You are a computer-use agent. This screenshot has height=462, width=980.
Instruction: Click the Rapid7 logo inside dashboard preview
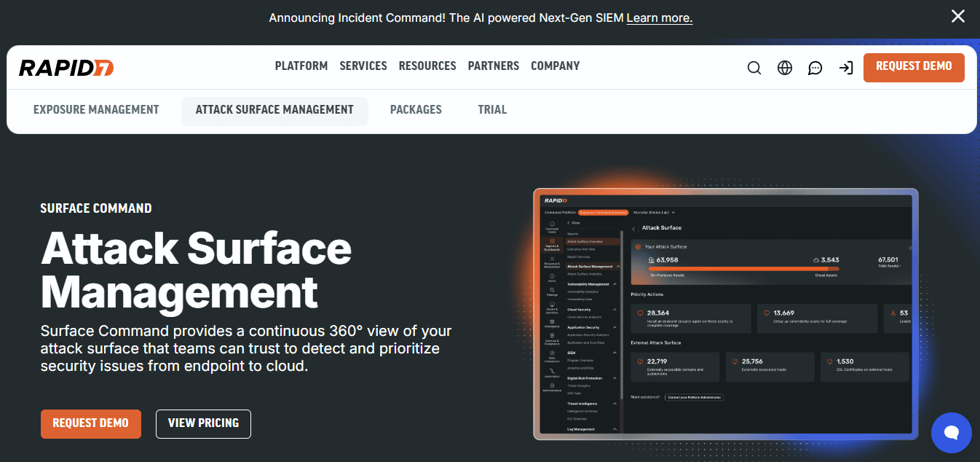[x=556, y=200]
